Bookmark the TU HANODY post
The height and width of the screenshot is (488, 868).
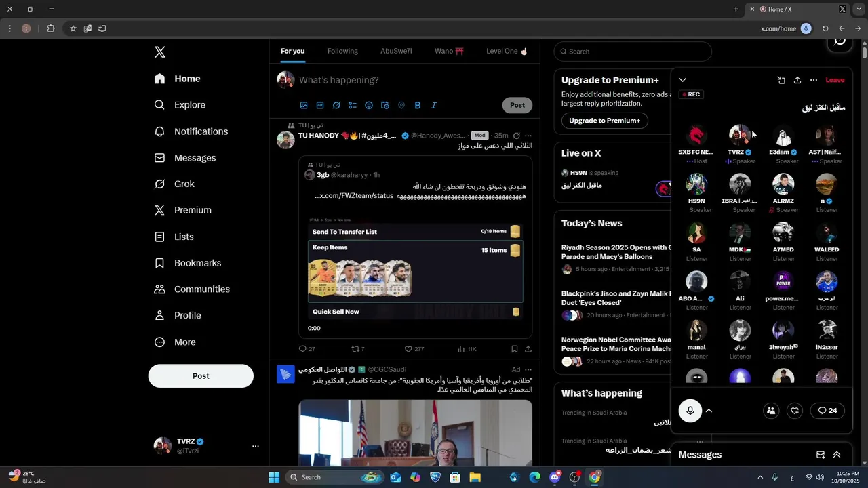coord(515,349)
